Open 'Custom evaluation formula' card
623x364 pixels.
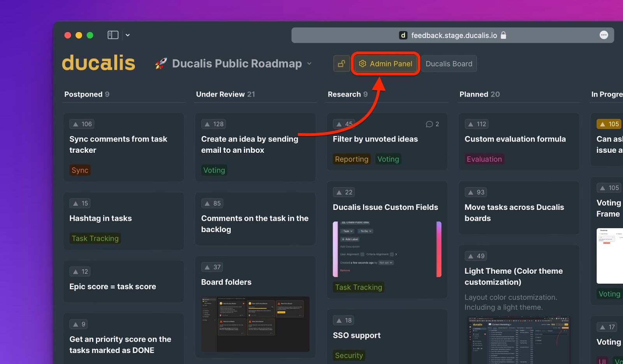coord(515,139)
